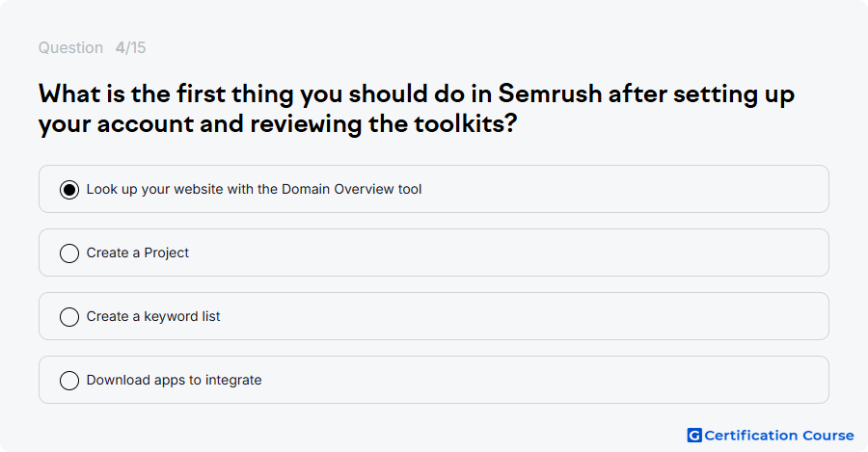Click the Look up your website answer text

pyautogui.click(x=254, y=189)
